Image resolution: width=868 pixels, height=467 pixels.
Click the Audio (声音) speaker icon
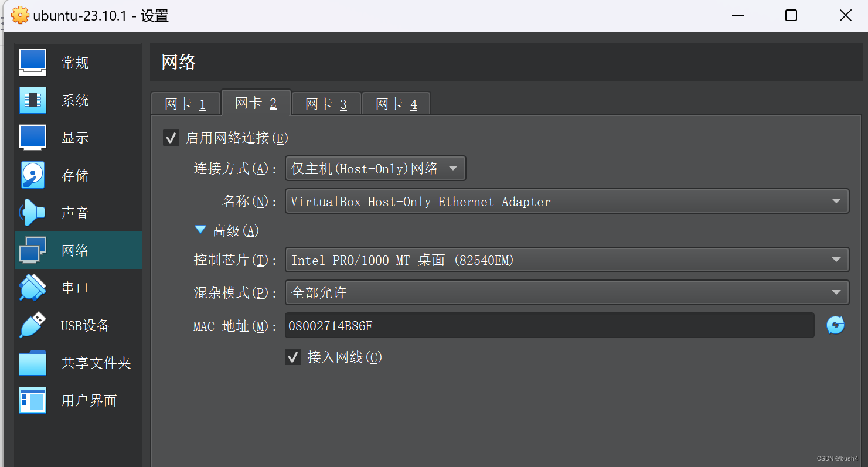pos(32,213)
